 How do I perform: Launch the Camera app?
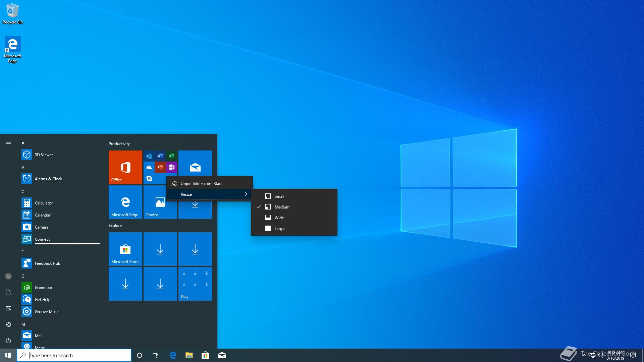(61, 227)
